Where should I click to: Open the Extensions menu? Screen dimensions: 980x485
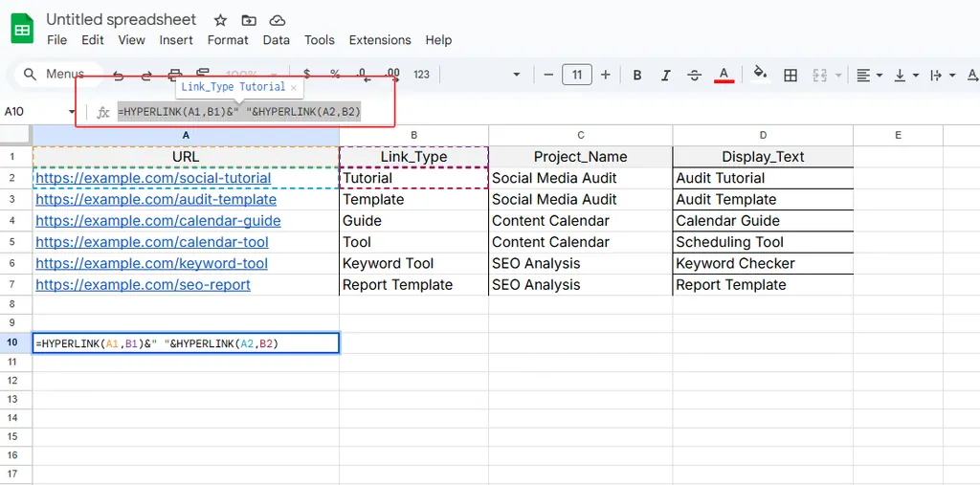click(x=379, y=40)
